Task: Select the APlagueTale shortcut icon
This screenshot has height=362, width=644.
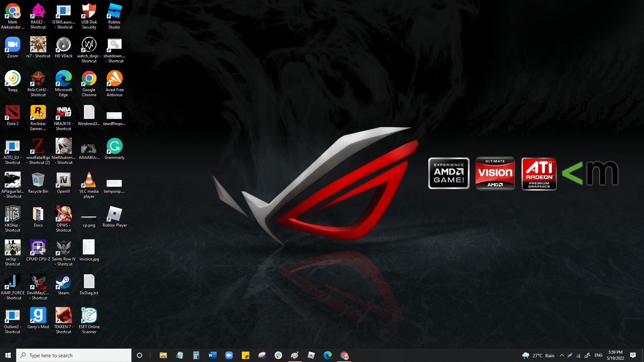Action: (x=13, y=185)
